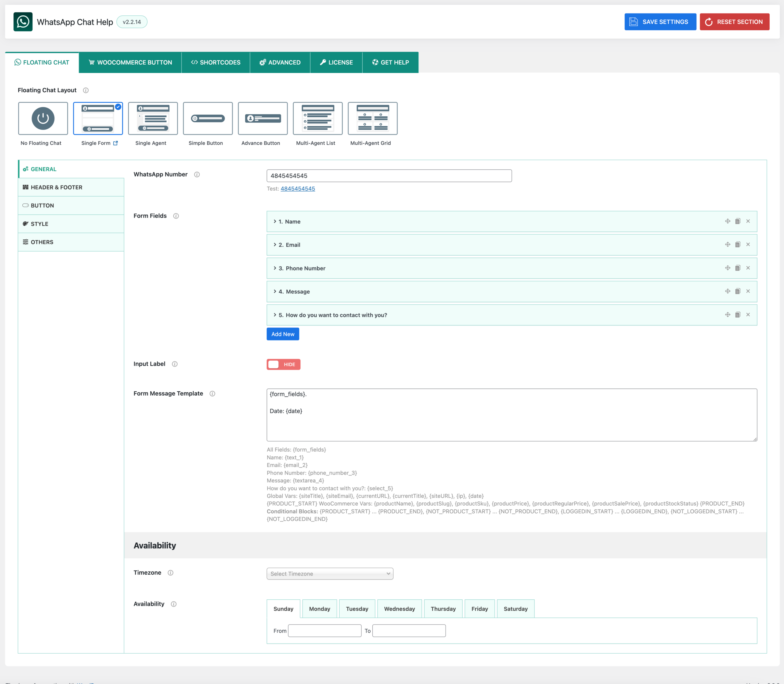Select the Multi-Agent Grid layout
784x684 pixels.
tap(373, 118)
